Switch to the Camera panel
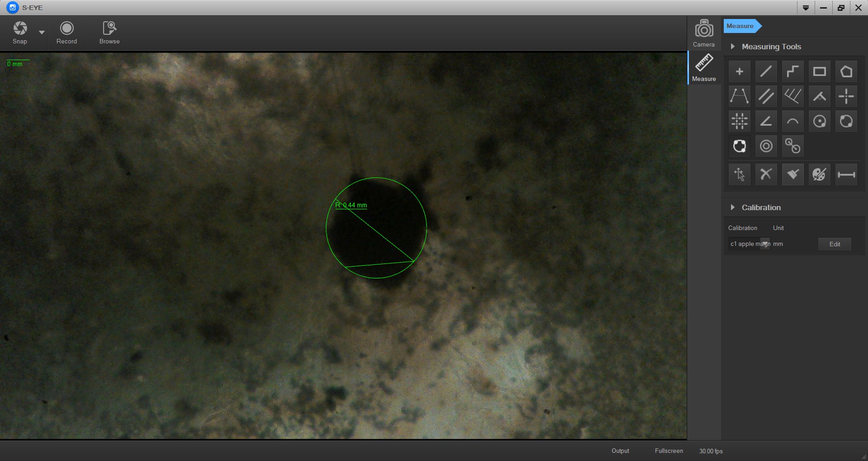This screenshot has width=868, height=461. (x=704, y=33)
